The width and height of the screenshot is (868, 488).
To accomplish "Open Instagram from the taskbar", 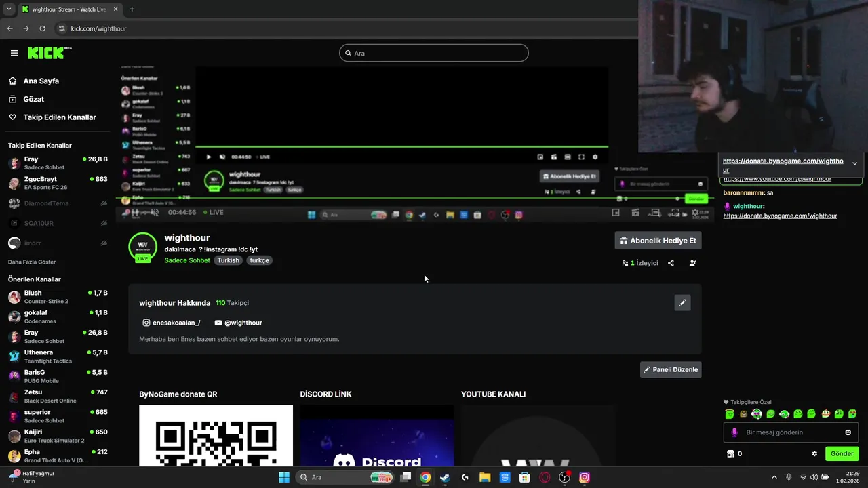I will click(585, 477).
